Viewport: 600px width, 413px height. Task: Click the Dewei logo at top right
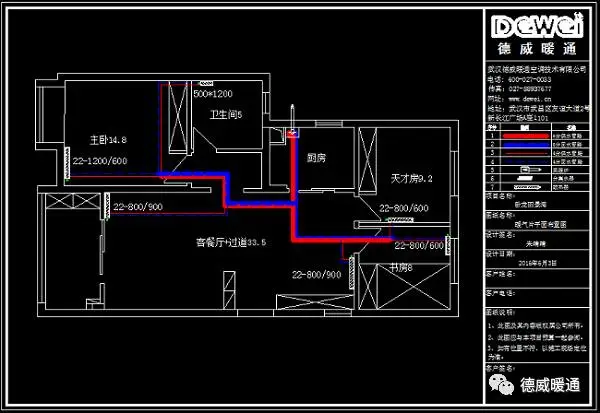tap(537, 26)
